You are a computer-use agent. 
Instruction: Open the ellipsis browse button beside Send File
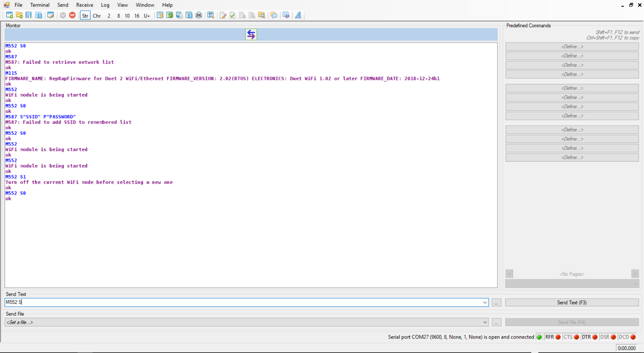[x=496, y=322]
